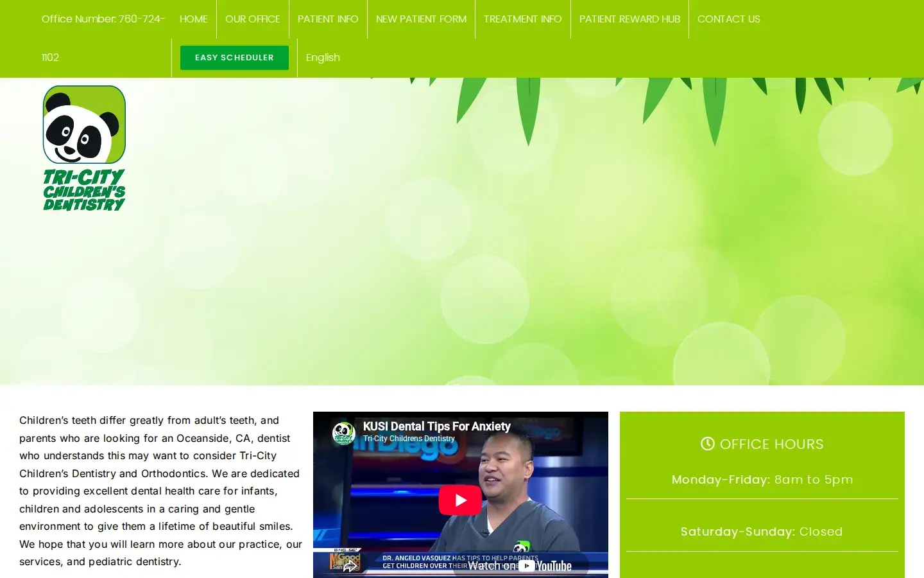Go to NEW PATIENT FORM page
Screen dimensions: 924x578
[421, 19]
